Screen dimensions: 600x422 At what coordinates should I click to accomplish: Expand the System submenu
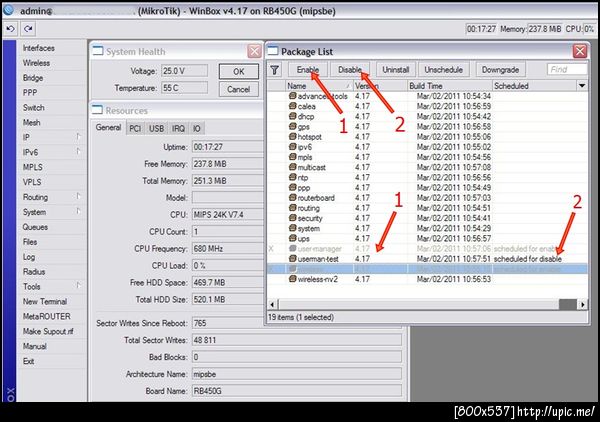pos(78,212)
